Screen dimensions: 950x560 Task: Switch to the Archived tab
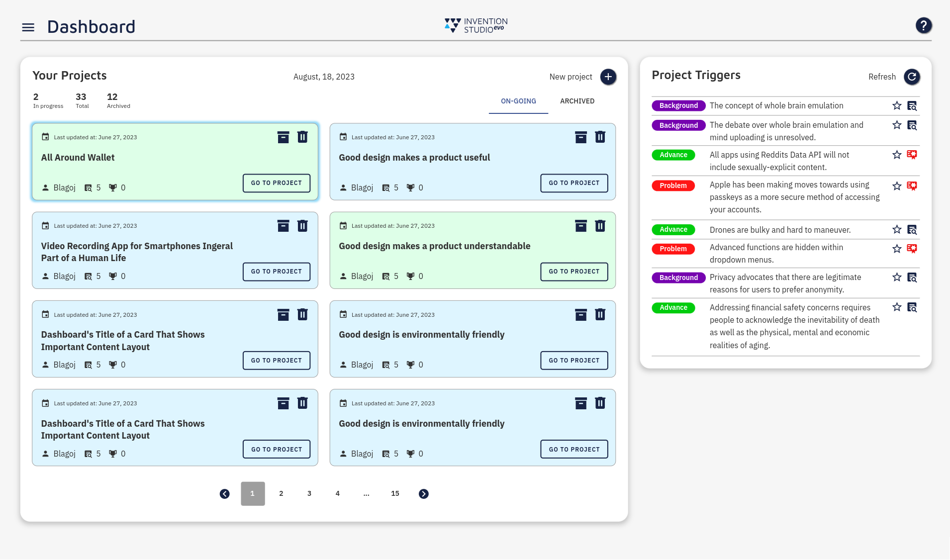tap(577, 101)
